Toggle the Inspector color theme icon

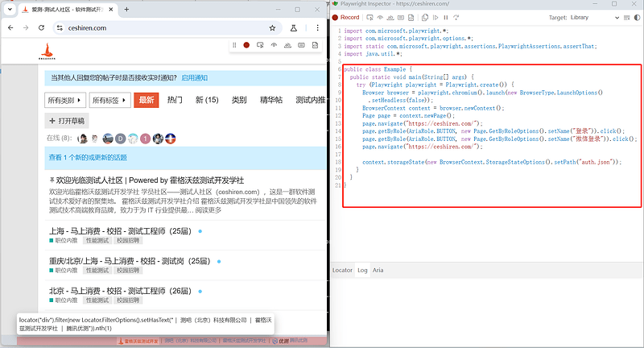[x=637, y=17]
